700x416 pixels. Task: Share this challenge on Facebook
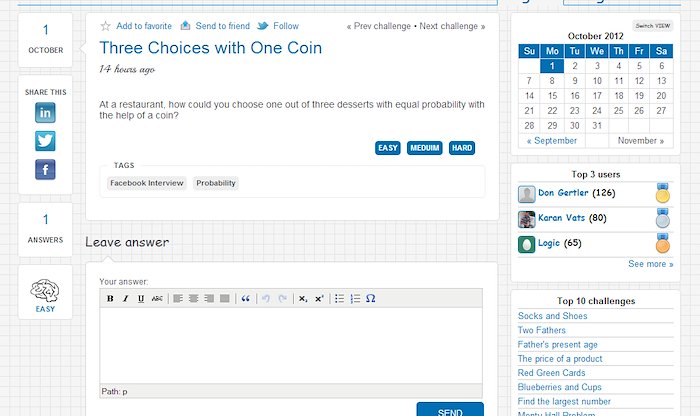[45, 170]
